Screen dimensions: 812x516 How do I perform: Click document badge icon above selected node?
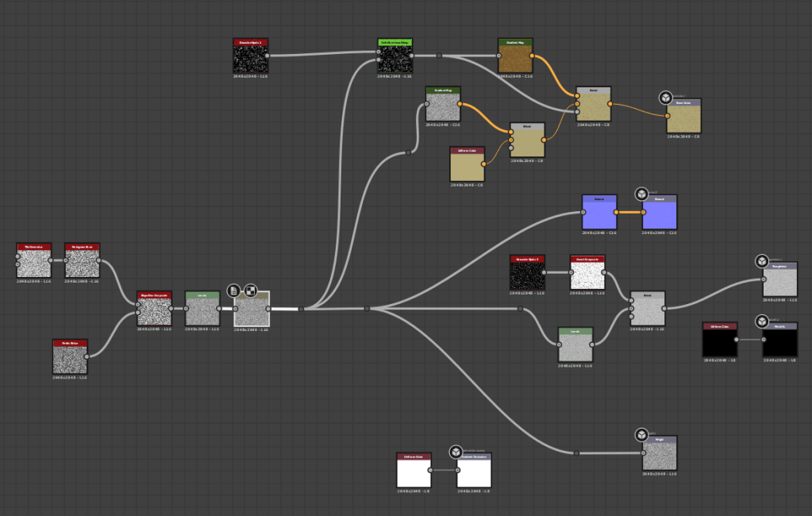tap(234, 291)
